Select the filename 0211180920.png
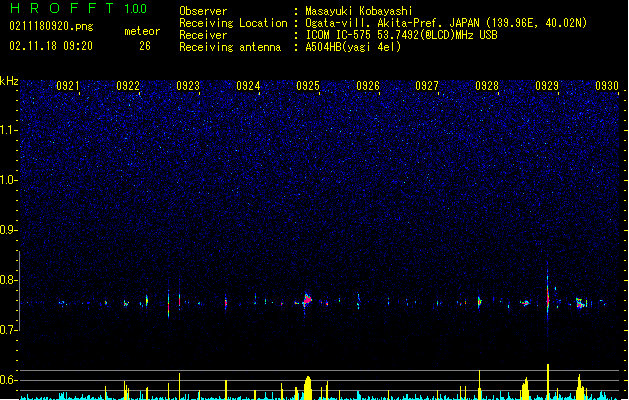629x400 pixels. [x=51, y=26]
